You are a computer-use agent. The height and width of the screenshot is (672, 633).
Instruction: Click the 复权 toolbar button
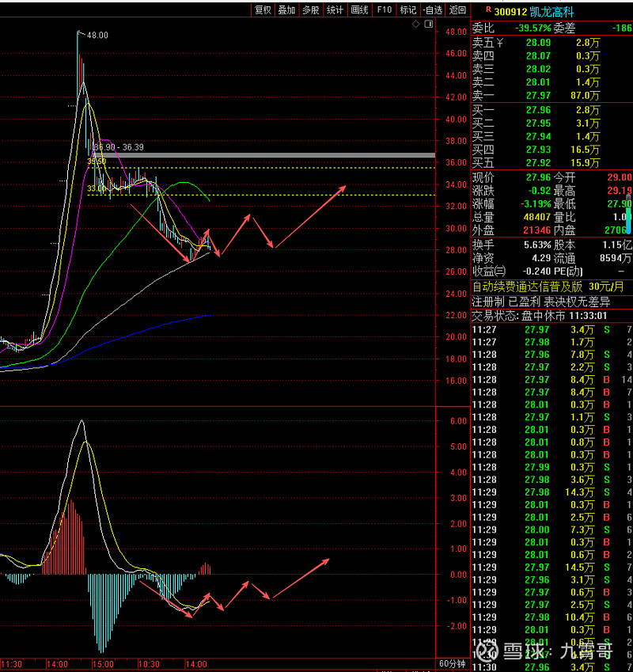263,9
